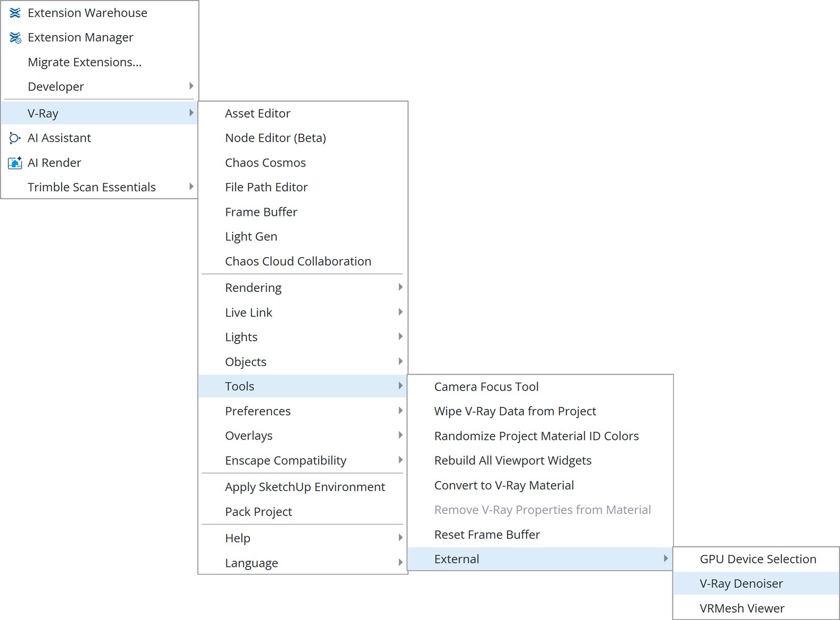Image resolution: width=840 pixels, height=620 pixels.
Task: Expand the Live Link submenu arrow
Action: click(x=401, y=312)
